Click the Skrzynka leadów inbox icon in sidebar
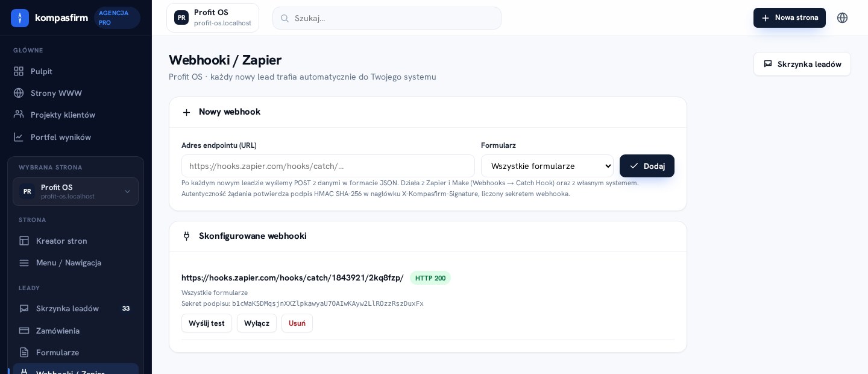 24,308
